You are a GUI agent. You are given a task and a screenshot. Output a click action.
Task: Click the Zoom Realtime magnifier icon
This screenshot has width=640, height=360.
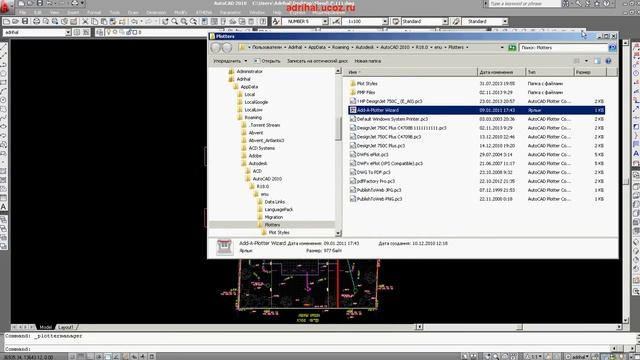[174, 21]
